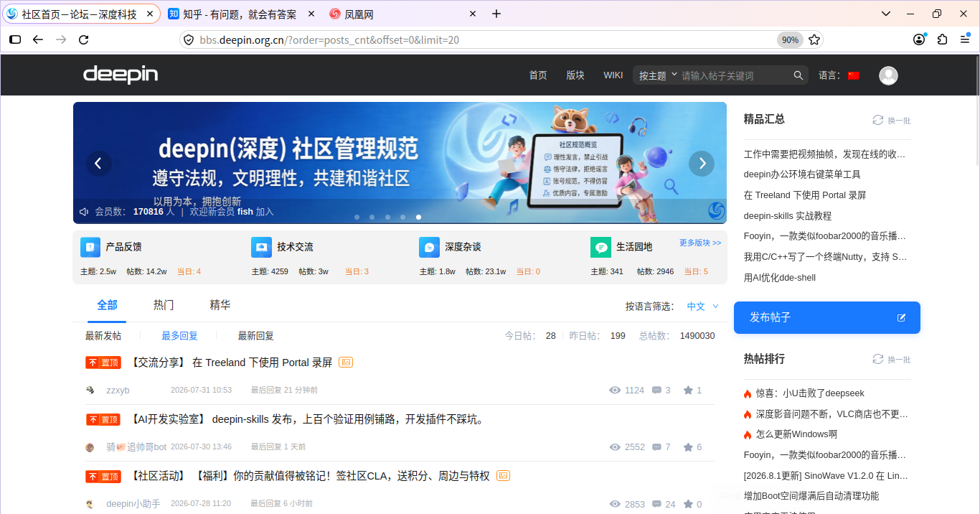Click the comment icon on the Treeland Portal post
The width and height of the screenshot is (980, 514).
tap(656, 391)
